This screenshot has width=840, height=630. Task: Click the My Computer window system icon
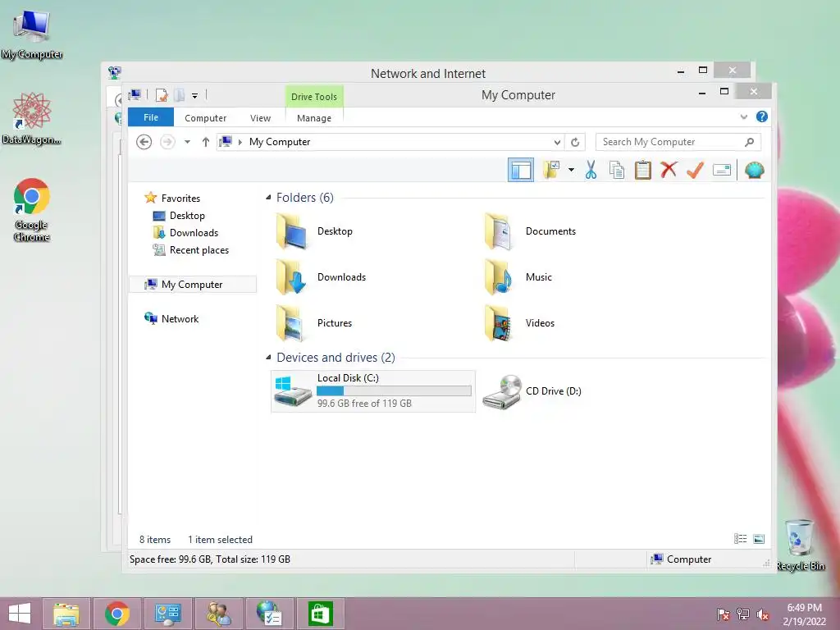tap(135, 95)
